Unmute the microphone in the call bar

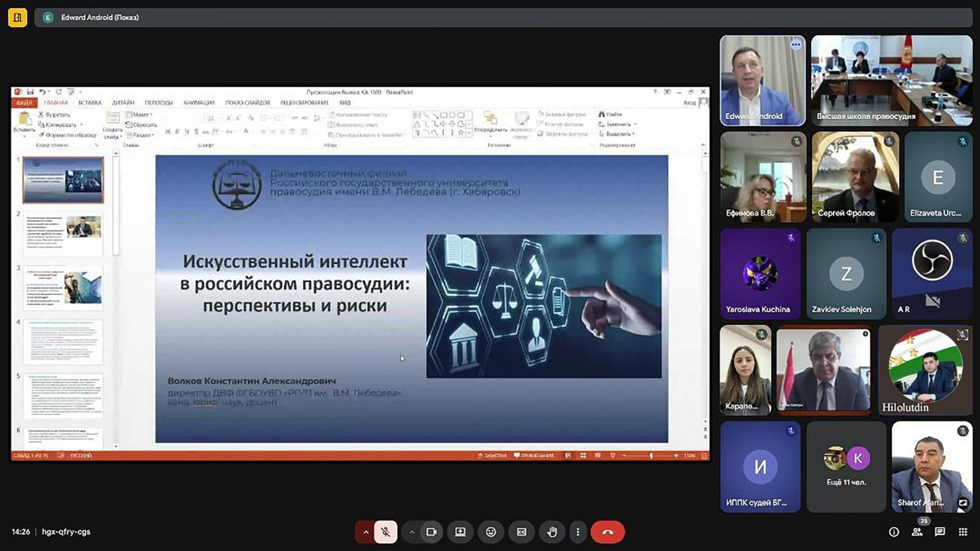click(x=386, y=532)
